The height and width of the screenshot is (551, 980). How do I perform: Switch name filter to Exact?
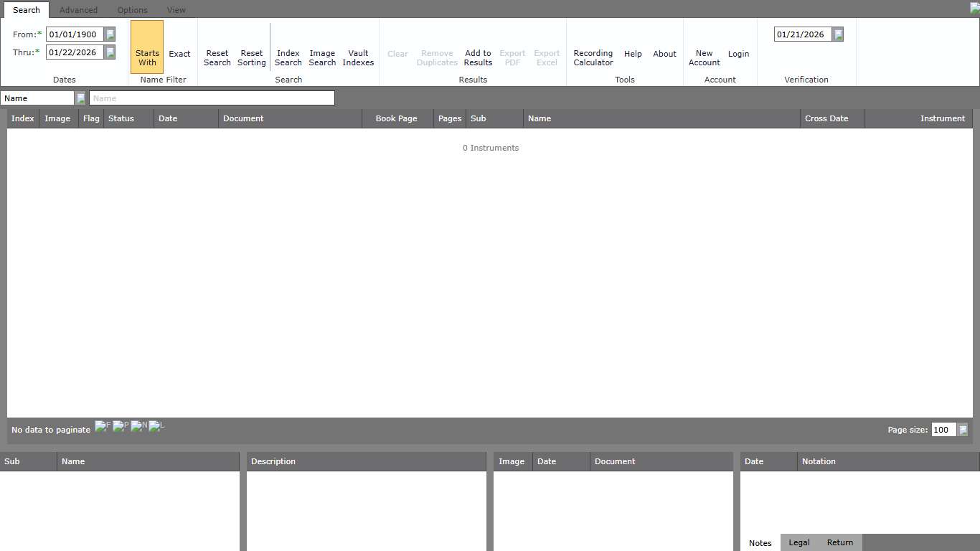click(x=179, y=54)
